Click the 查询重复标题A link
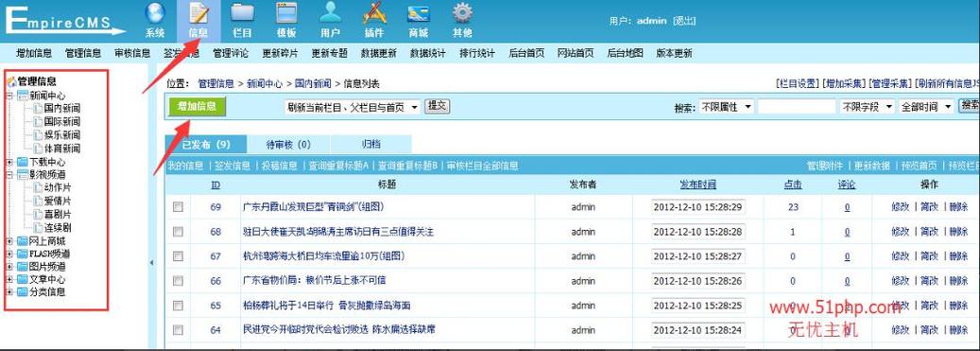980x351 pixels. coord(338,166)
